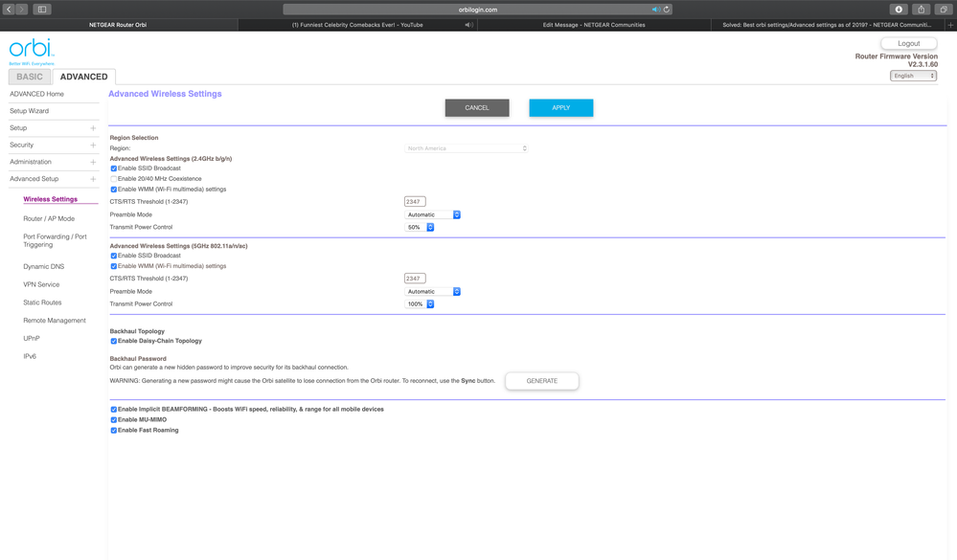Show all tabs overview icon

943,10
